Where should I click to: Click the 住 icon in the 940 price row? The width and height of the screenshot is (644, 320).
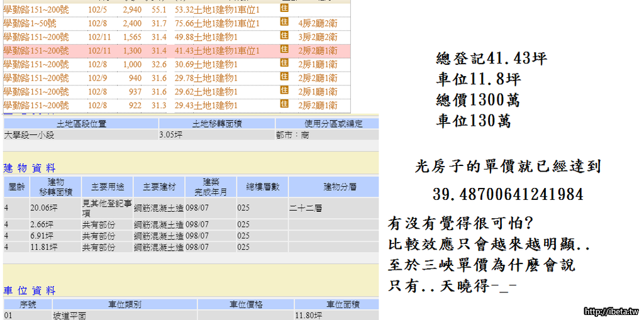tap(284, 77)
